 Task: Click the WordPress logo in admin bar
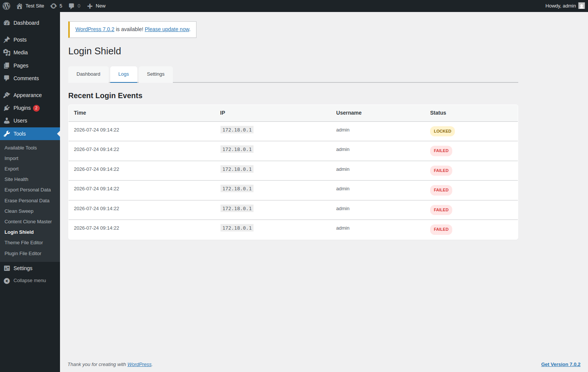[6, 6]
